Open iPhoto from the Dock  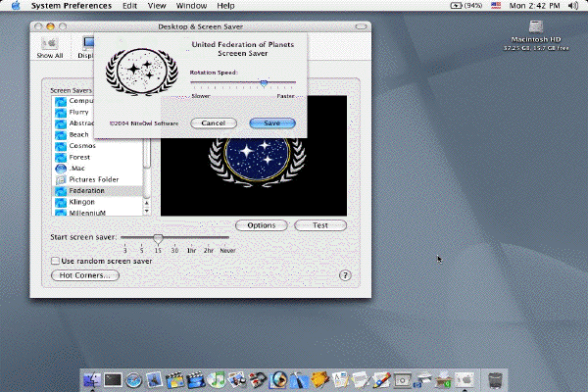click(236, 380)
